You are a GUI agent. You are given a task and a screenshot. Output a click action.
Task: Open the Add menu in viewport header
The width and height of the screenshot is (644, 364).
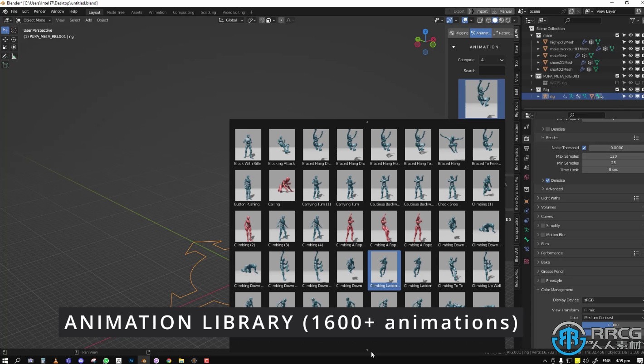point(88,20)
